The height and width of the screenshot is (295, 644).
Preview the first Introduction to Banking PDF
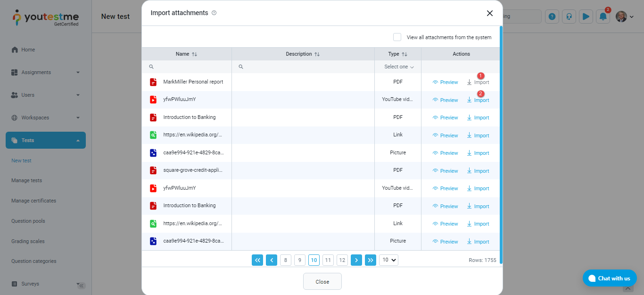pyautogui.click(x=445, y=118)
